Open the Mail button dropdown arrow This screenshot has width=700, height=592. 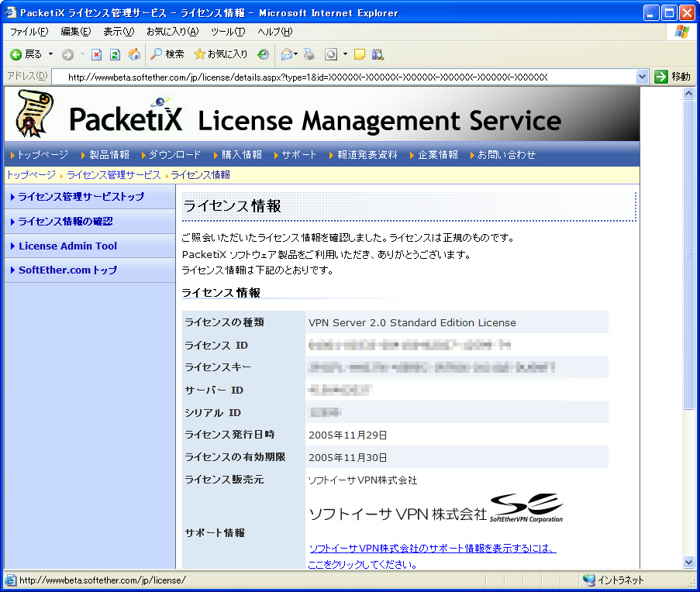pos(296,54)
